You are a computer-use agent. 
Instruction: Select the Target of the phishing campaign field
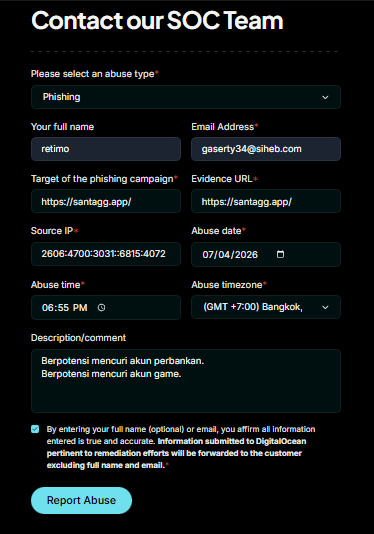click(106, 201)
